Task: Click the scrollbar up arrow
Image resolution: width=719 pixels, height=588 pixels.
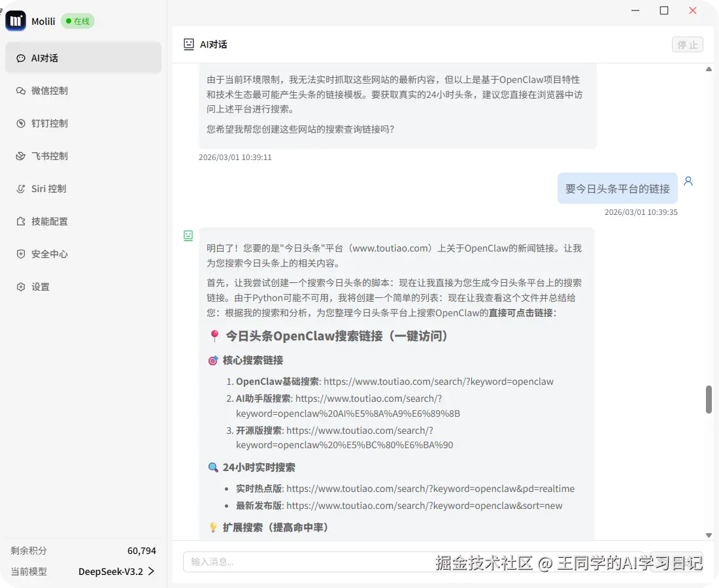Action: tap(709, 69)
